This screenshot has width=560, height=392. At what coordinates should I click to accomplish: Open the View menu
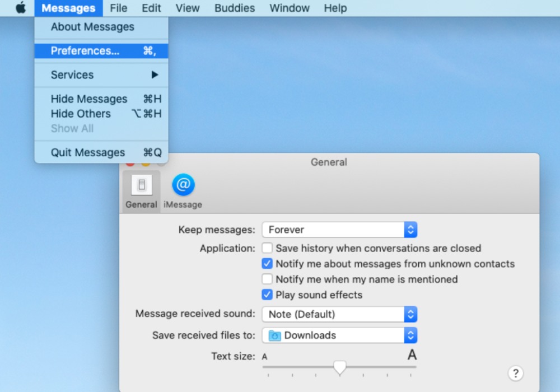click(188, 8)
